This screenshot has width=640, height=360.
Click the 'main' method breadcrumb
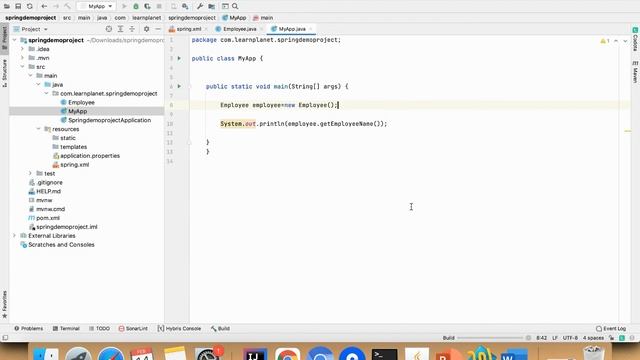pyautogui.click(x=263, y=18)
